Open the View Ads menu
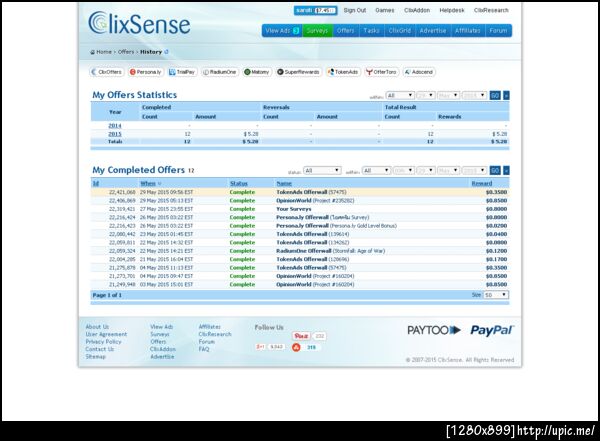The image size is (600, 441). (282, 31)
